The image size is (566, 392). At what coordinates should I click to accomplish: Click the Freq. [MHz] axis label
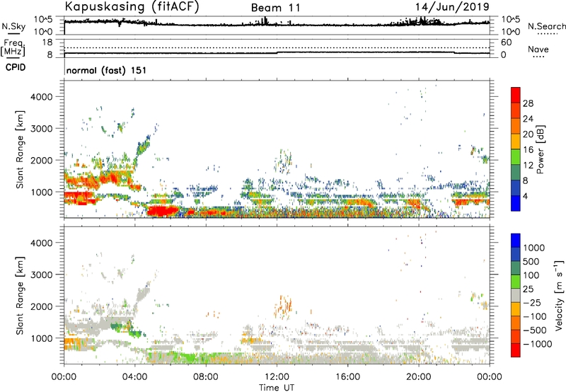13,48
